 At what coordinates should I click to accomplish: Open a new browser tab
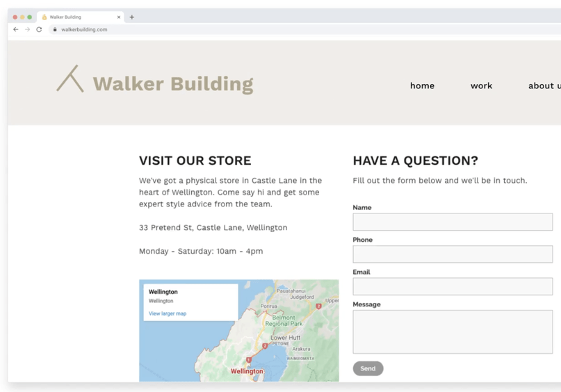(132, 17)
